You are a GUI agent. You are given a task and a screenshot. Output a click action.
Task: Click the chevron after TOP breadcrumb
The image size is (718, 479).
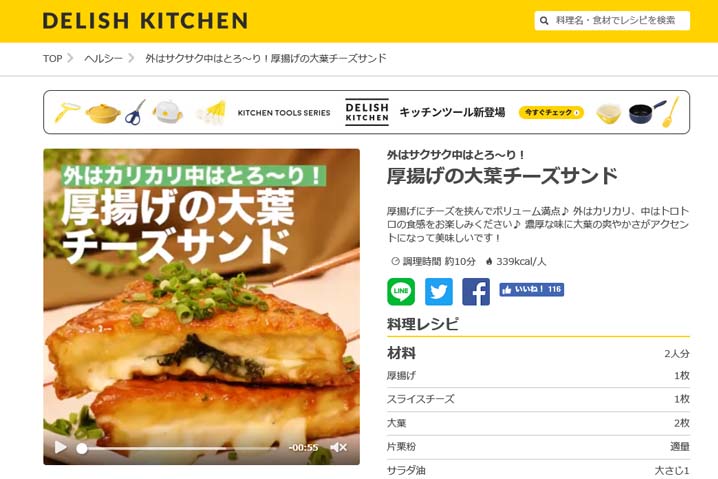tap(71, 58)
